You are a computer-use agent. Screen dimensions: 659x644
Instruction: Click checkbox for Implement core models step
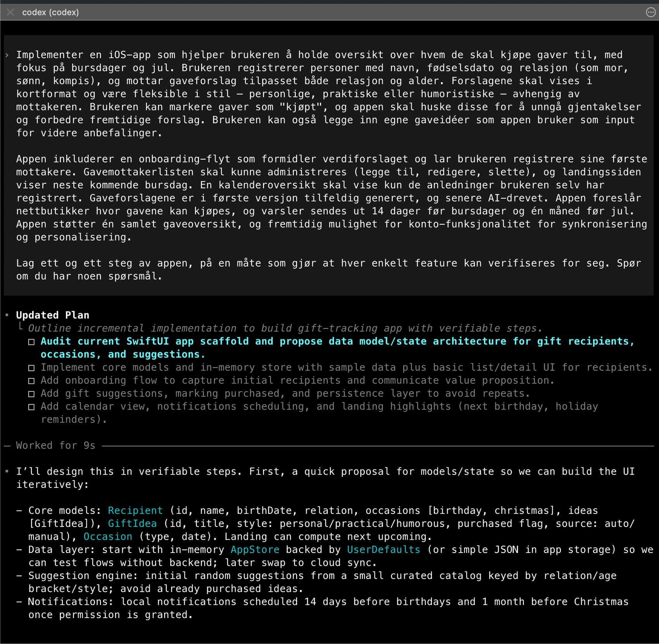(x=31, y=368)
